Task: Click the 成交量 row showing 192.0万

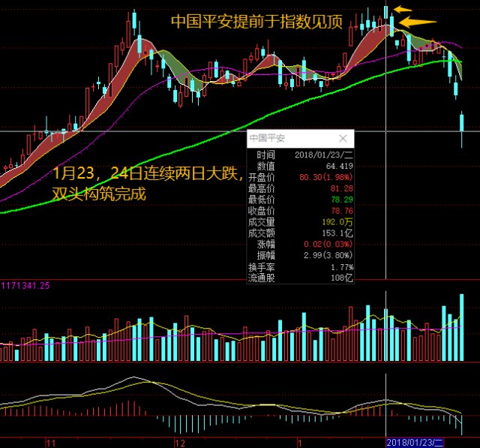Action: pos(300,222)
